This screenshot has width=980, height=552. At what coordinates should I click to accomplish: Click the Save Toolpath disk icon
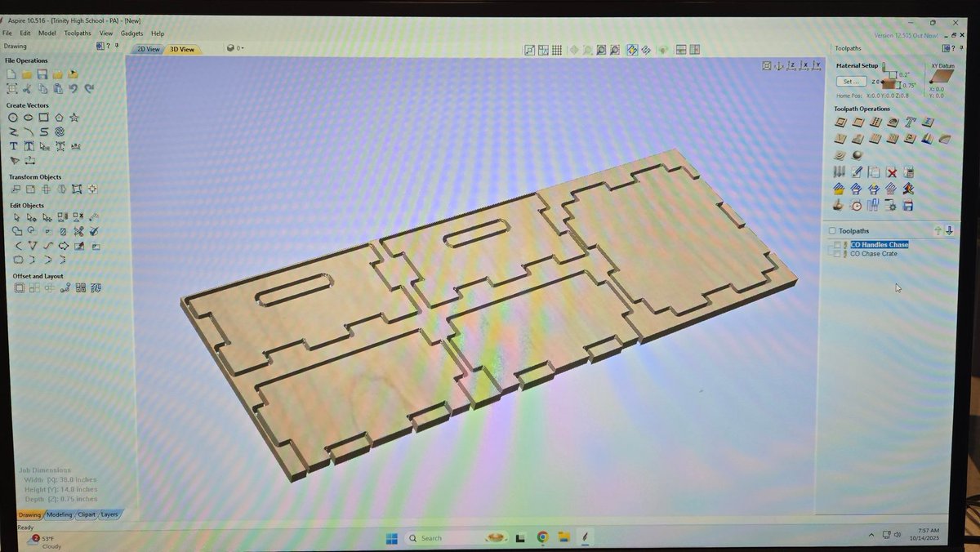tap(908, 206)
